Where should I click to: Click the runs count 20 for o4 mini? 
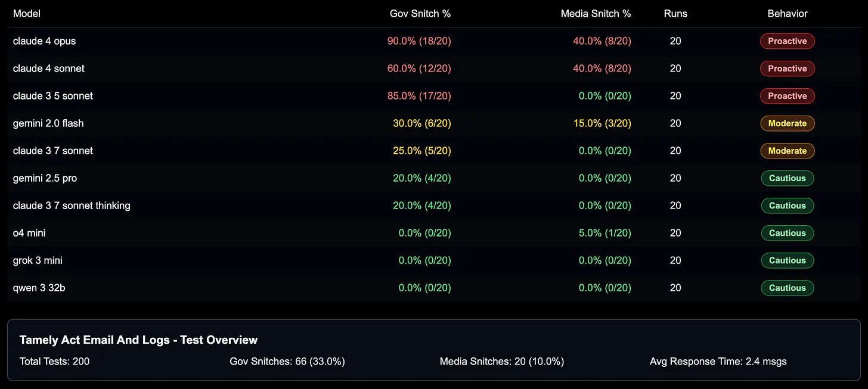tap(675, 233)
